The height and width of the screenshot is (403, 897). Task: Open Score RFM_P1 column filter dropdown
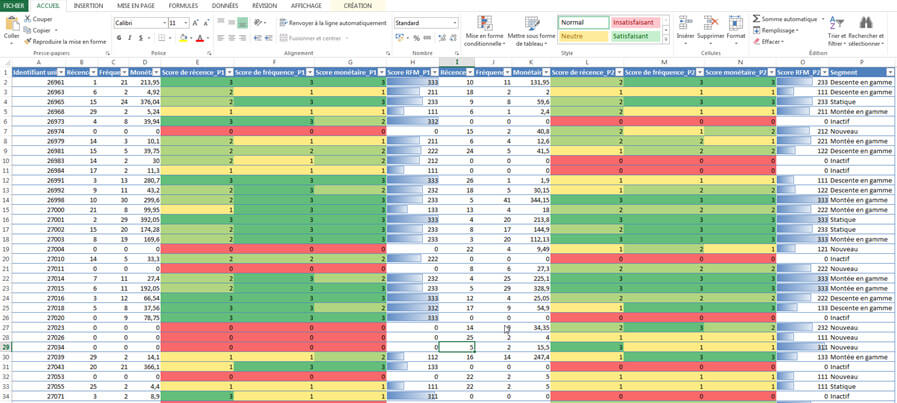(435, 72)
